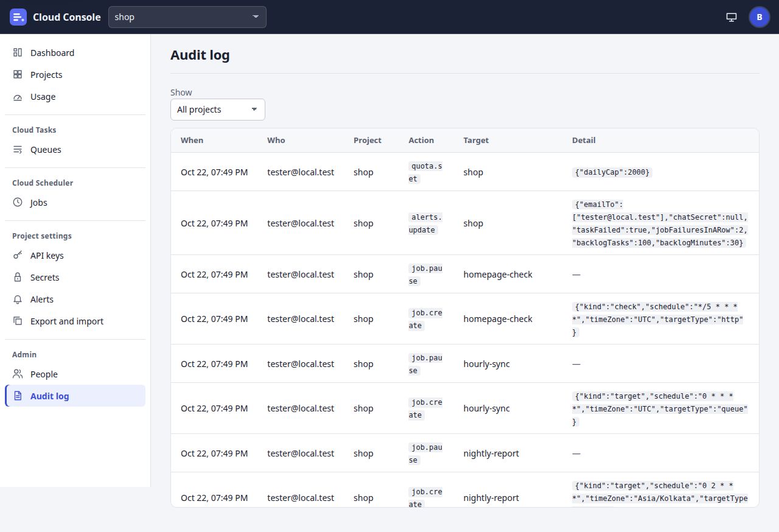The image size is (779, 532).
Task: Open Export and import page
Action: point(75,321)
